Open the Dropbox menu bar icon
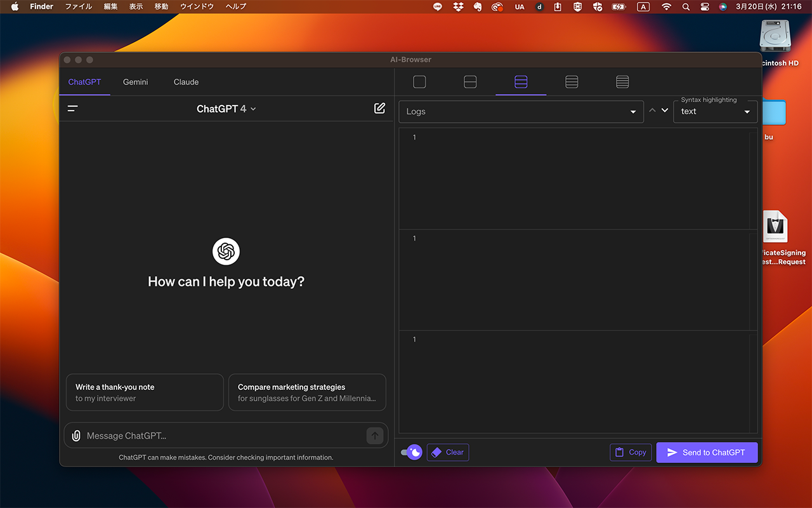The width and height of the screenshot is (812, 508). (458, 6)
